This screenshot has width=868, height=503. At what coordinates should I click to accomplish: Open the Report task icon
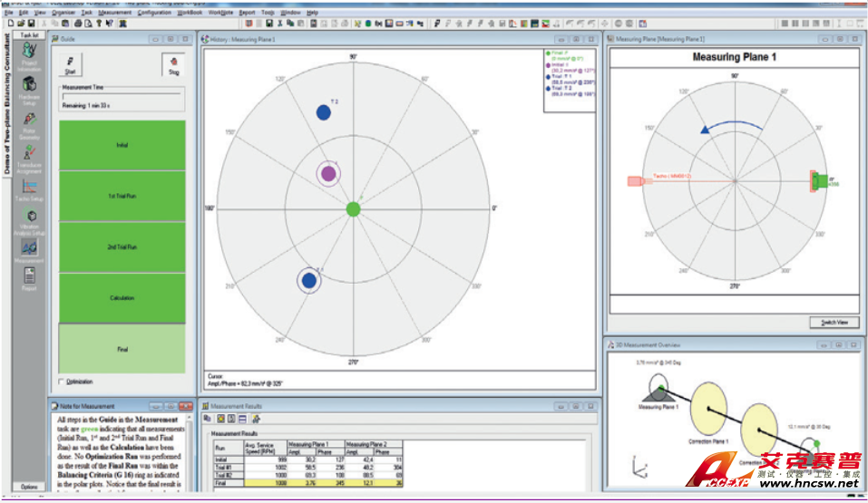[28, 276]
